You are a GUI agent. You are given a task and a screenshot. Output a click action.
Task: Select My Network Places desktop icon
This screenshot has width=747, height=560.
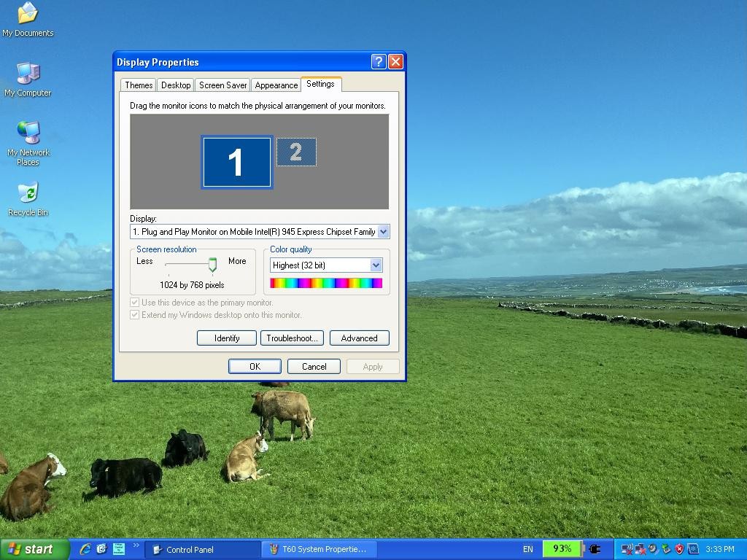click(28, 143)
